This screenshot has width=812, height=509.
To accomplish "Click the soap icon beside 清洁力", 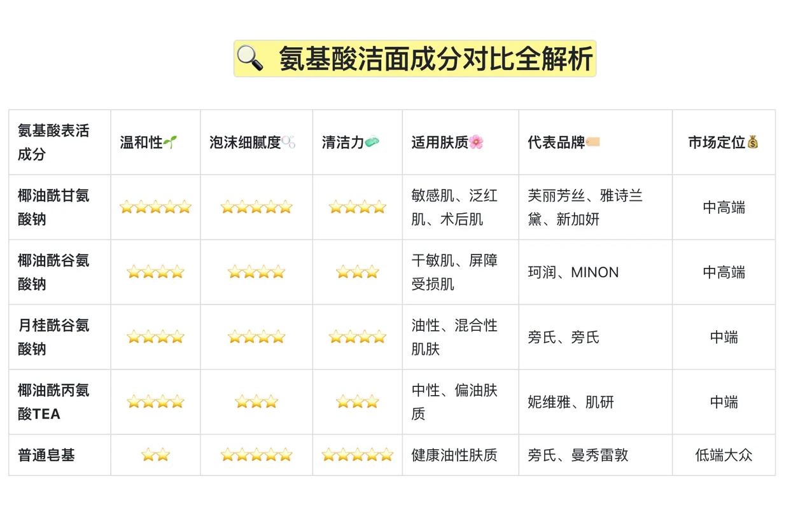I will point(372,143).
